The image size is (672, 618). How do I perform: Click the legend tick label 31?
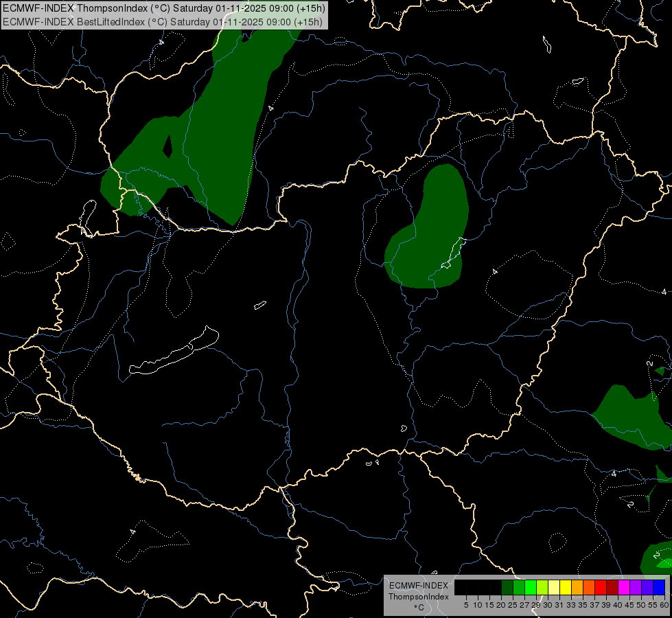pyautogui.click(x=559, y=605)
